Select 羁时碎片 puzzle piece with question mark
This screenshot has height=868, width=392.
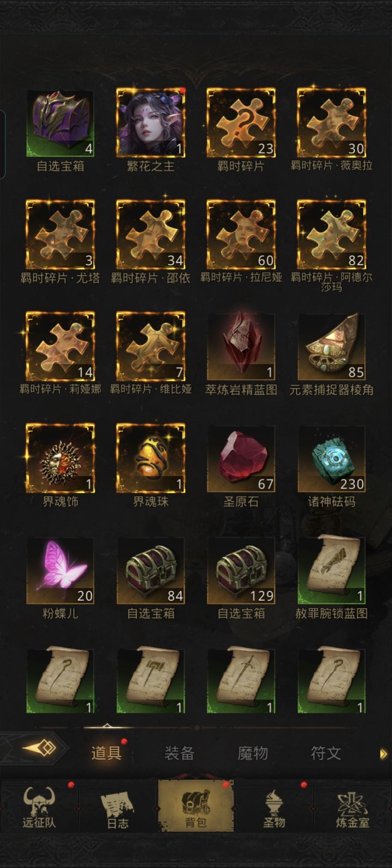(x=241, y=123)
